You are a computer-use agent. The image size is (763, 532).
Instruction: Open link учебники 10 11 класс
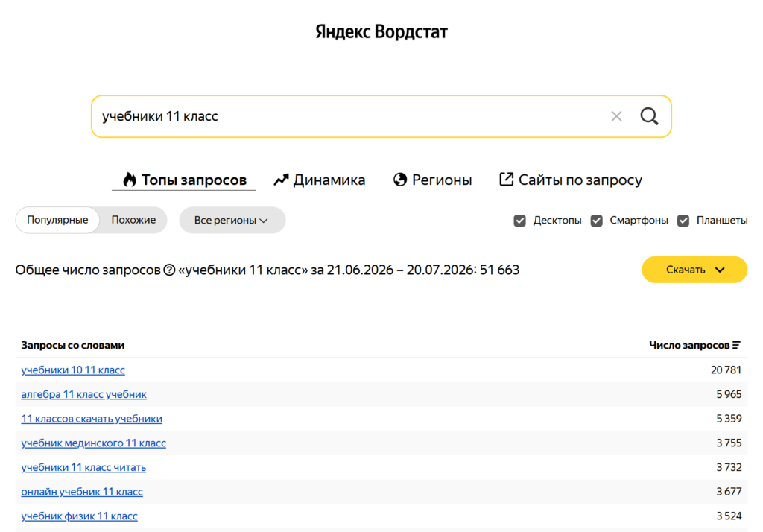[73, 370]
